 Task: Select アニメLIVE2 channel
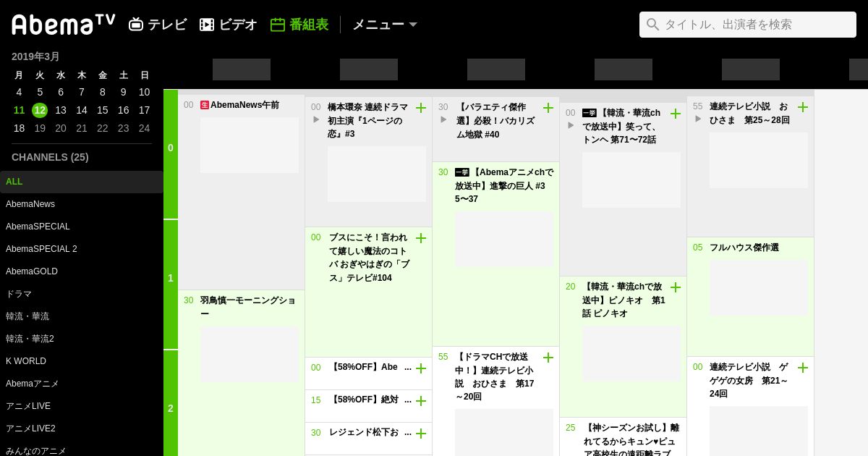[82, 428]
